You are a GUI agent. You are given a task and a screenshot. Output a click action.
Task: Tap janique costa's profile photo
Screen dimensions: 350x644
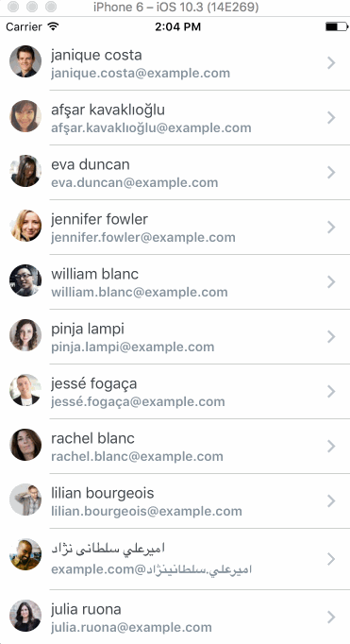pyautogui.click(x=25, y=61)
